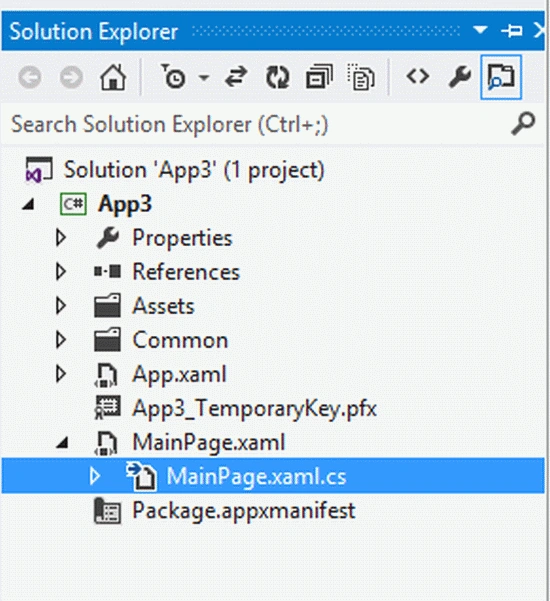This screenshot has width=550, height=601.
Task: Open the Pending Changes Filter clock icon
Action: click(x=173, y=77)
